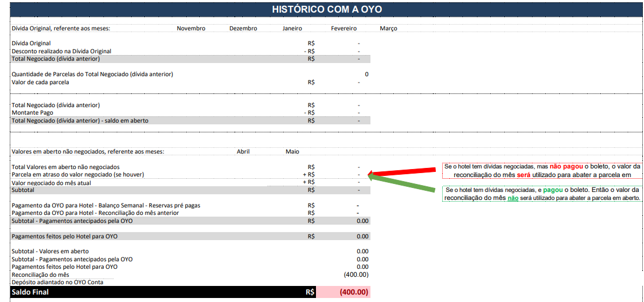The image size is (644, 302).
Task: Select the 'Fevereiro' month cell
Action: 344,29
